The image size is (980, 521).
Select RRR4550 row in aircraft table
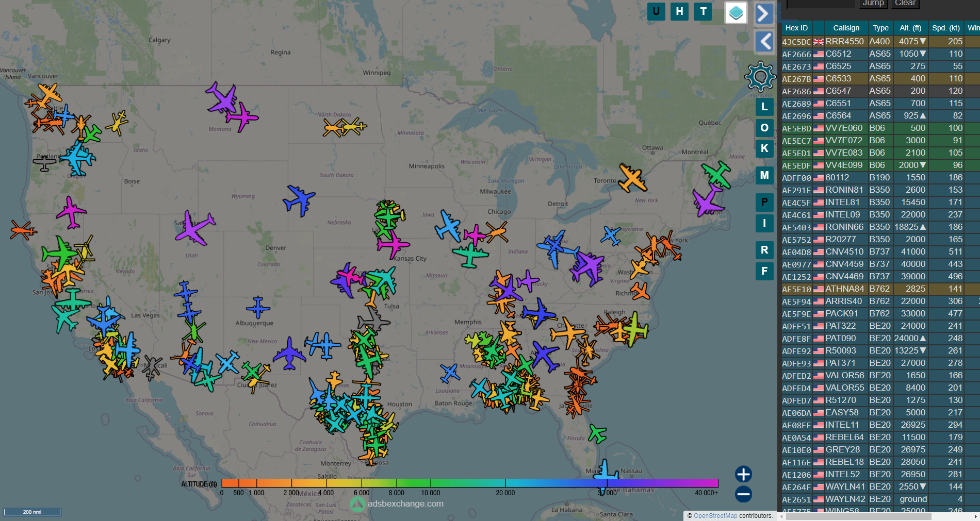point(880,41)
